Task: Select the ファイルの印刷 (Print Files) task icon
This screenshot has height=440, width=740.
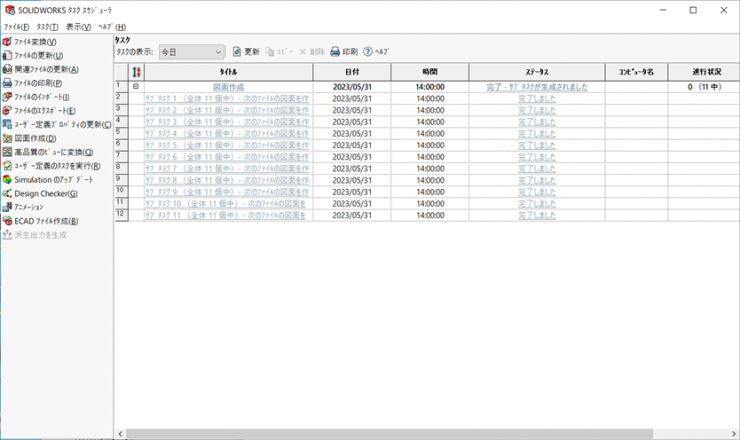Action: point(7,83)
